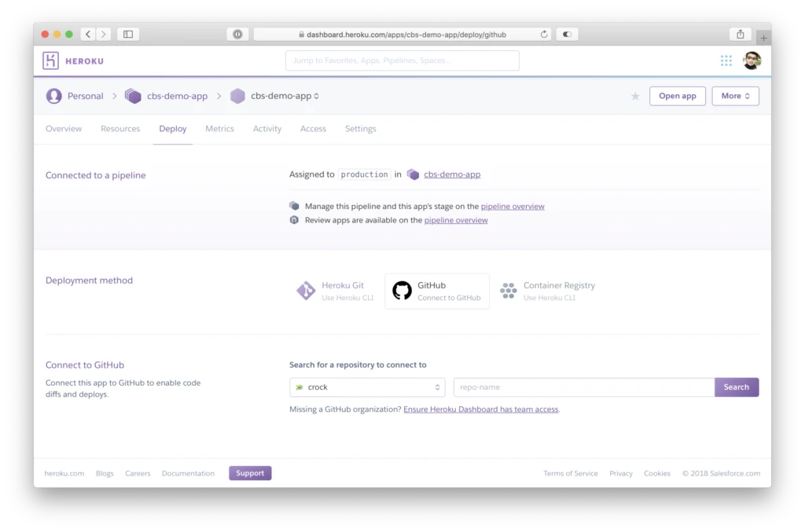Open the Activity tab

pos(267,129)
